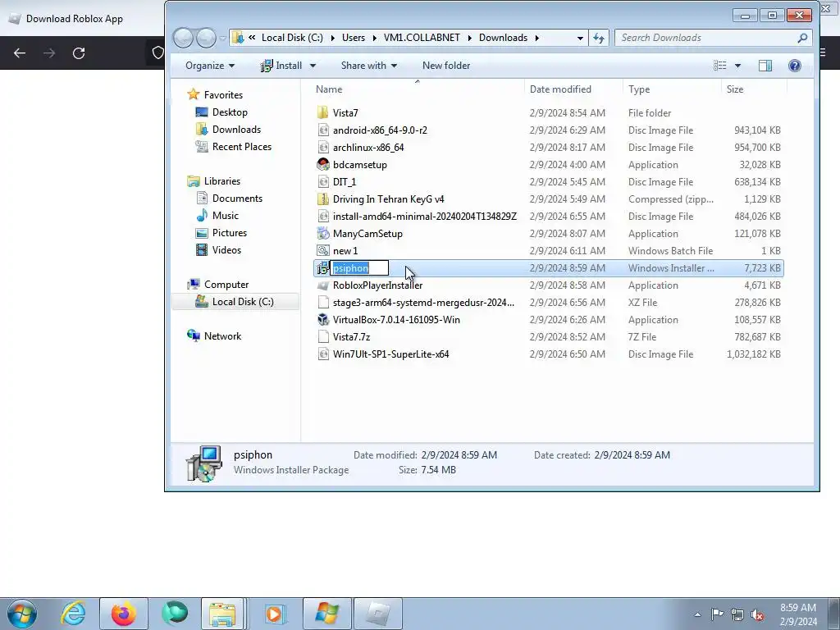Click the psiphon rename text box

359,268
